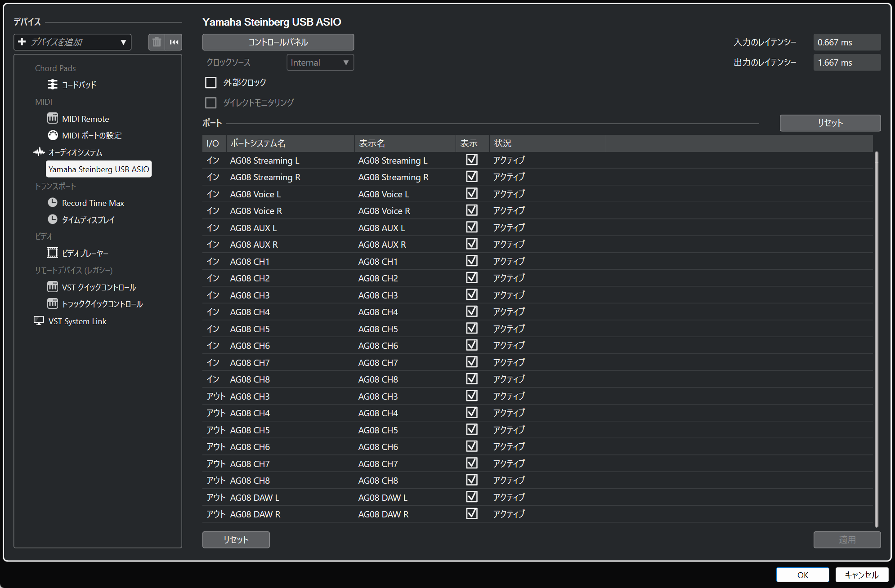Click the MIDI ポートの設定 connector icon
Viewport: 895px width, 588px height.
(53, 135)
